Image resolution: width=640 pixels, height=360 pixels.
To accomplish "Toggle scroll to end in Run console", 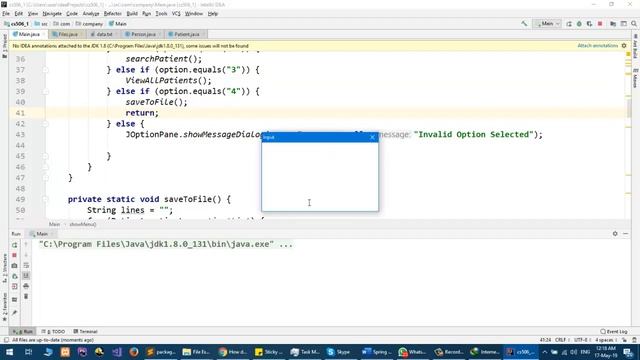I will pyautogui.click(x=26, y=276).
